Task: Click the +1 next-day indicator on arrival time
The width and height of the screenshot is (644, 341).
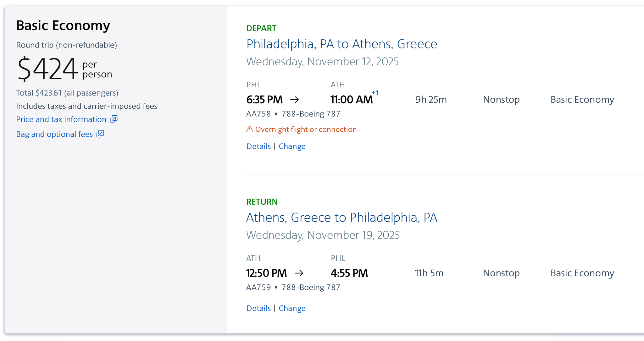Action: point(375,93)
